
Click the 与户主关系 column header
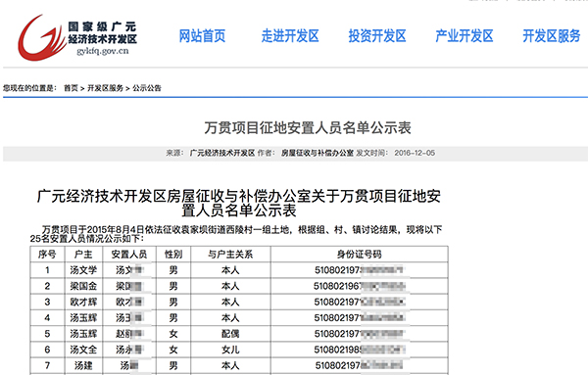point(230,255)
